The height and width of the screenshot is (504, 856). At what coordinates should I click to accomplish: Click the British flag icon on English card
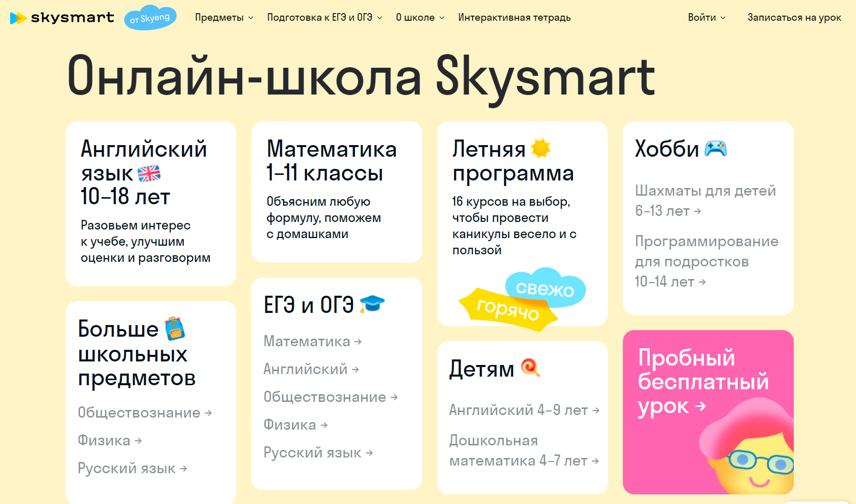[150, 173]
